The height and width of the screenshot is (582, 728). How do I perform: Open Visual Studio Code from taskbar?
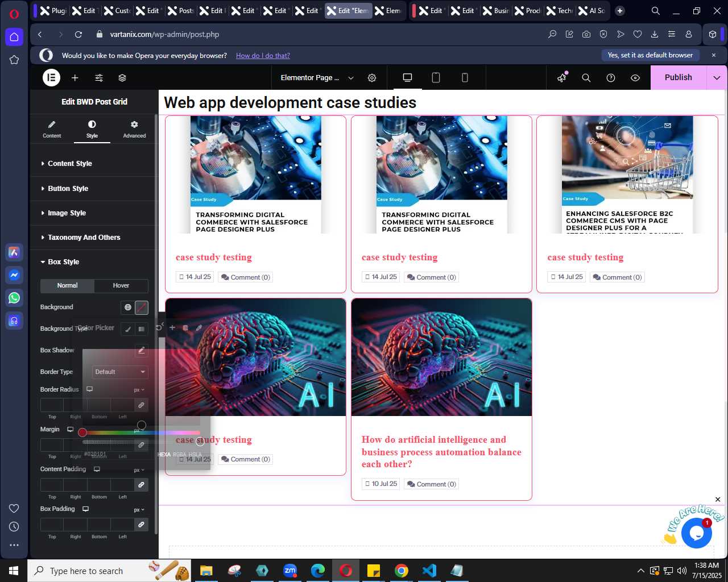click(429, 570)
